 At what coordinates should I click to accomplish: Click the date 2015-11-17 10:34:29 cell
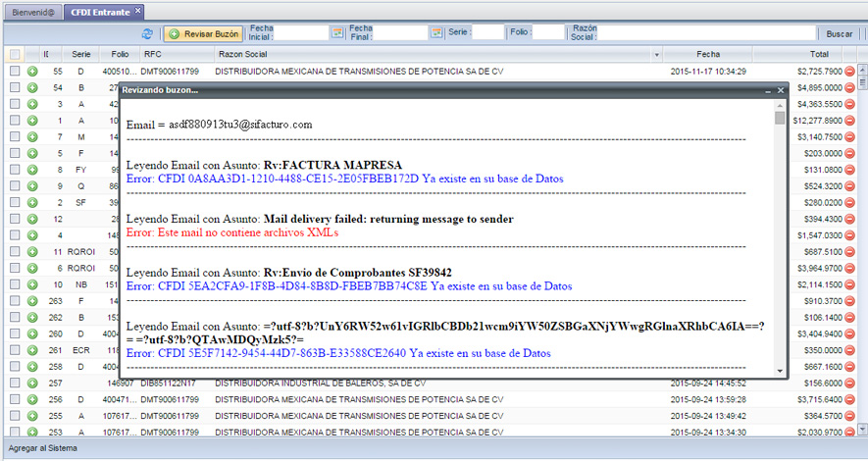tap(708, 72)
